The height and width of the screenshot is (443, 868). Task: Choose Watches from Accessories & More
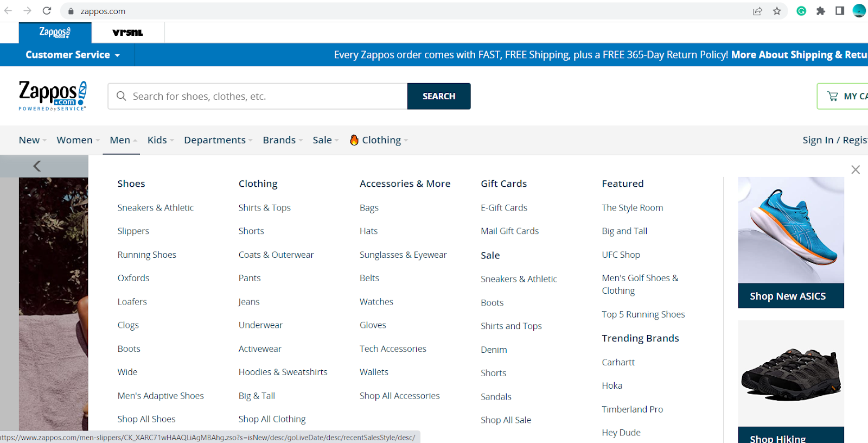[376, 301]
